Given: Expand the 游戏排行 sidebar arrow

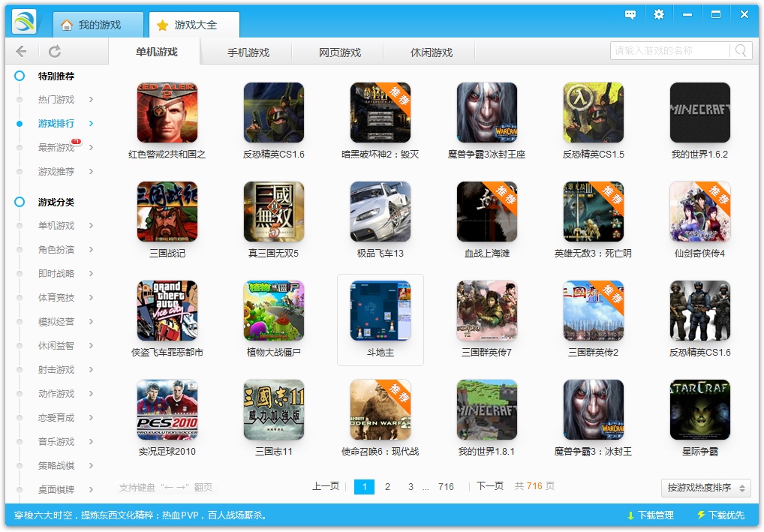Looking at the screenshot, I should [x=91, y=123].
